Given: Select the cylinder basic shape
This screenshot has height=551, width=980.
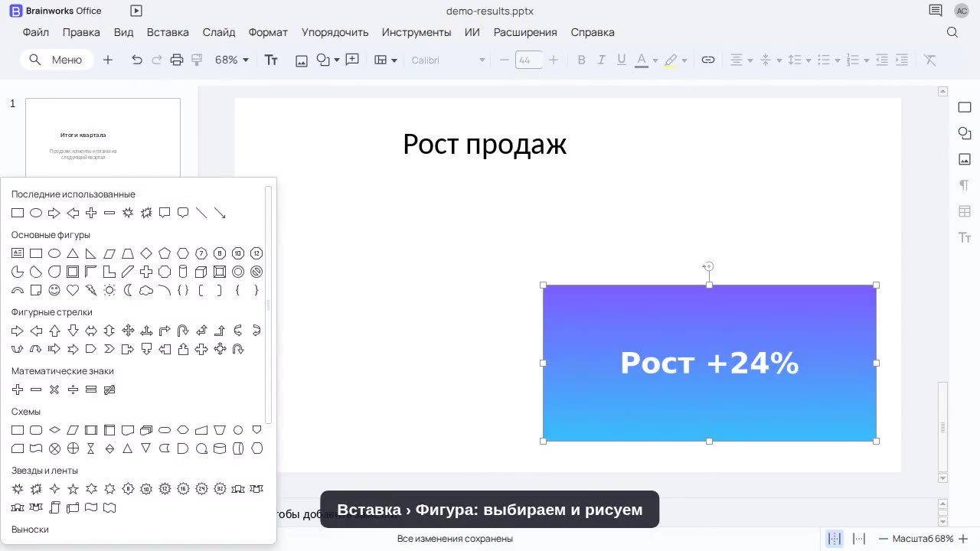Looking at the screenshot, I should [x=183, y=272].
